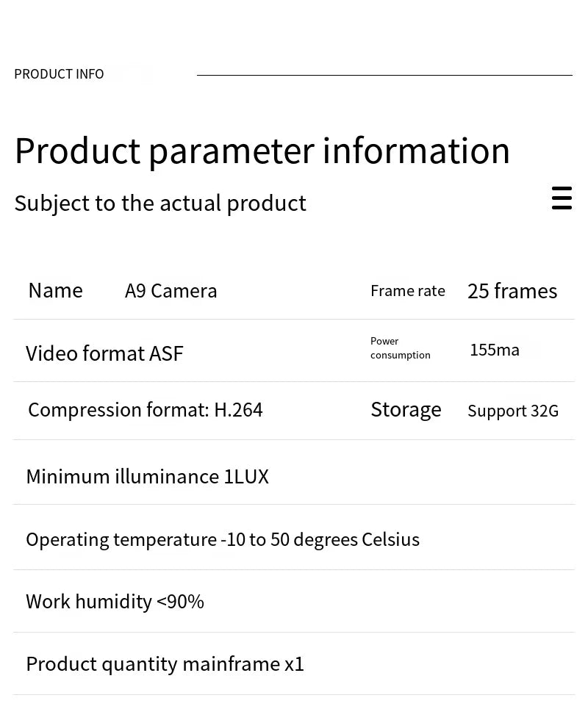The width and height of the screenshot is (588, 720).
Task: Click the Subject to the actual product subtitle
Action: pos(160,203)
